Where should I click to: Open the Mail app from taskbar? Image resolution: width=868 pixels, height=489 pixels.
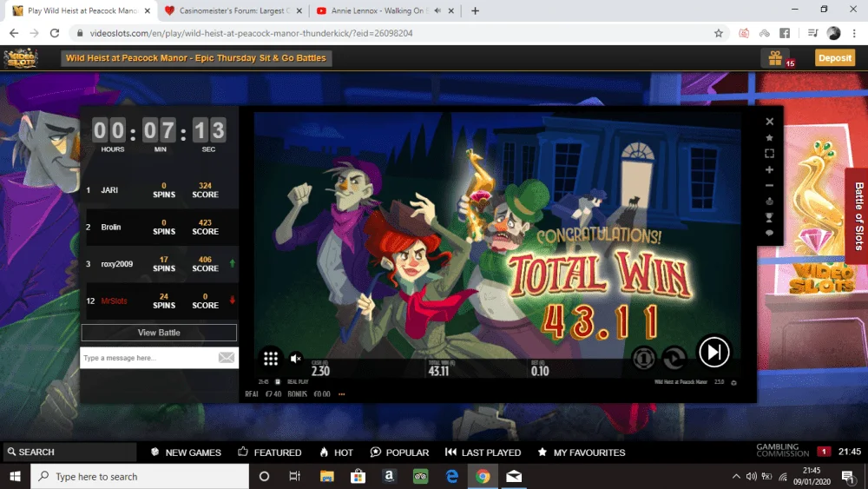(x=514, y=476)
